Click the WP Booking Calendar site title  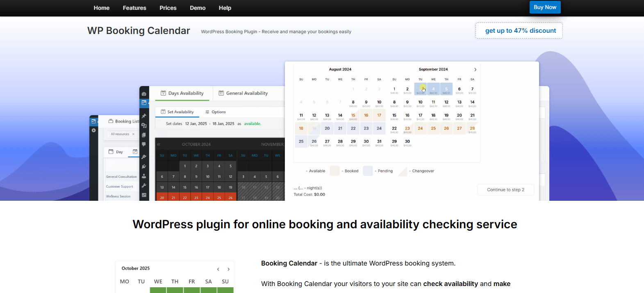(x=139, y=31)
